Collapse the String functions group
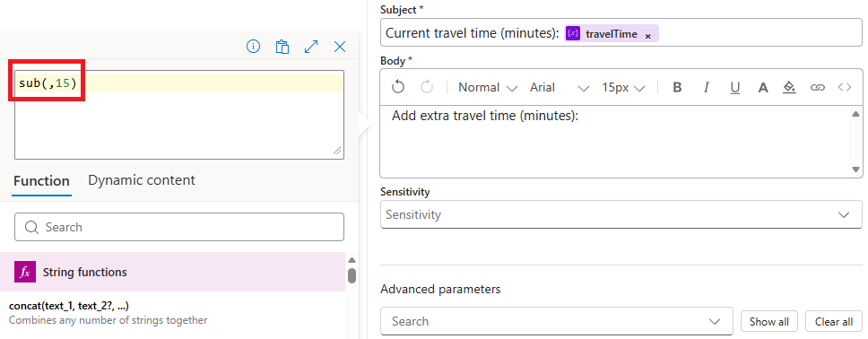The height and width of the screenshot is (339, 868). [173, 272]
